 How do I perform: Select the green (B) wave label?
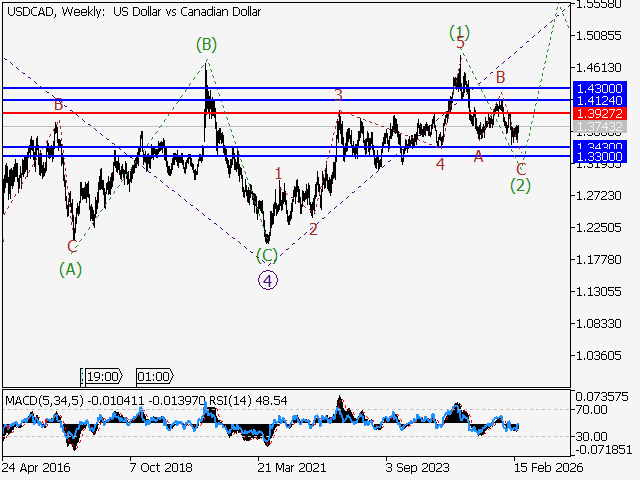[x=206, y=44]
